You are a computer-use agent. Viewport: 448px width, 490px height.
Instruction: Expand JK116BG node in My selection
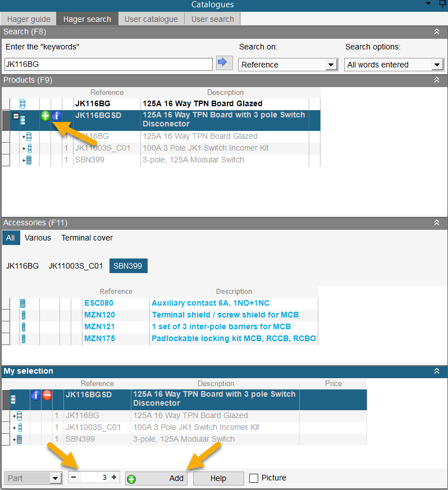pyautogui.click(x=15, y=416)
